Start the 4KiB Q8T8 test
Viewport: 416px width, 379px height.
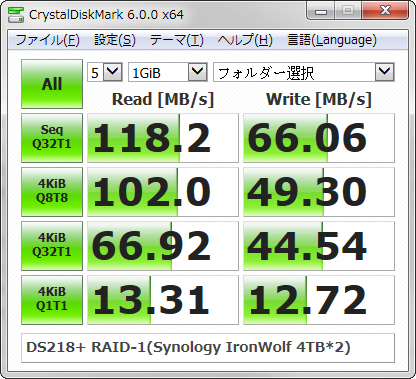tap(52, 192)
